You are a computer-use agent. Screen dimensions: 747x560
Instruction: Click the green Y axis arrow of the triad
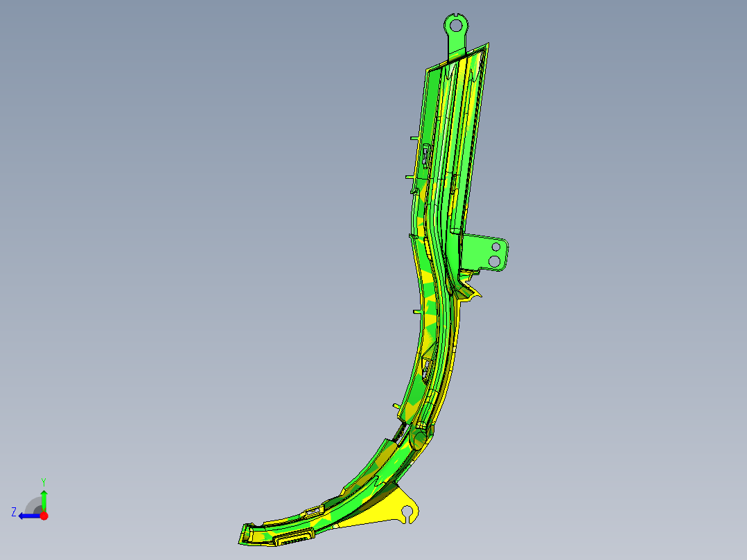click(44, 500)
